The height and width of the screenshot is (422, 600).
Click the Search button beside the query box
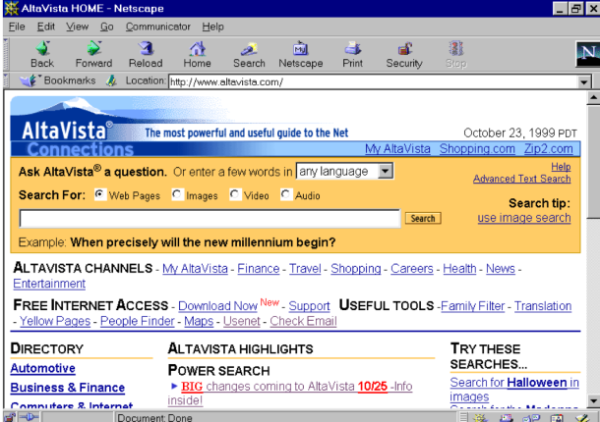(x=422, y=218)
